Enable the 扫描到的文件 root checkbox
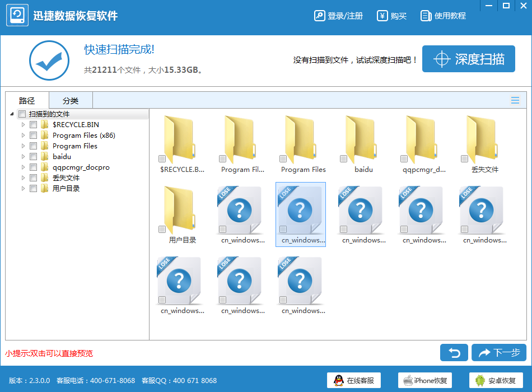 click(x=22, y=114)
